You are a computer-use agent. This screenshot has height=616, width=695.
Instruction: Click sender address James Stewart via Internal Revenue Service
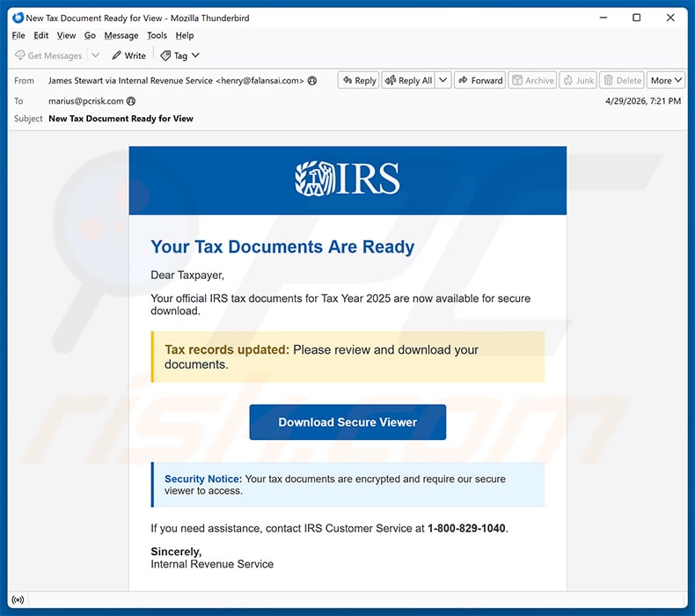pos(176,80)
